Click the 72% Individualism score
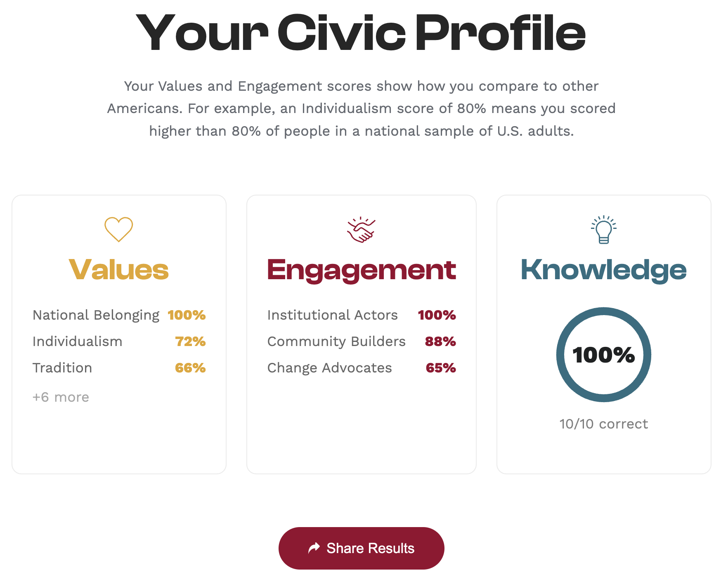Screen dimensions: 728x584 point(190,341)
